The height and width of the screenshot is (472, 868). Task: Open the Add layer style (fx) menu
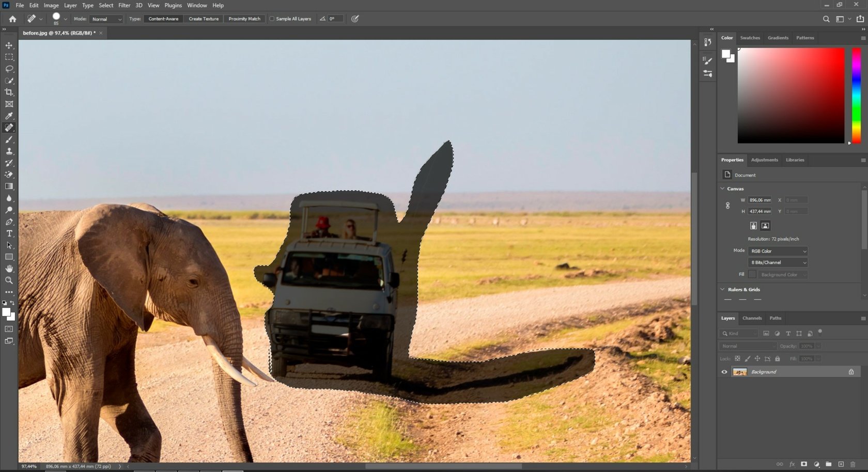point(792,464)
